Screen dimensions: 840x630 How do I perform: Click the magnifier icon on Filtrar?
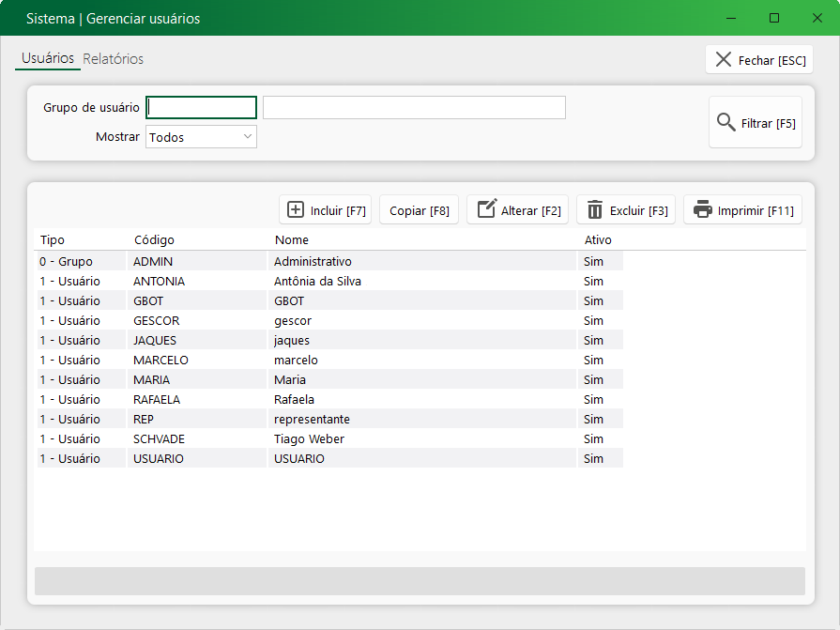pos(725,123)
